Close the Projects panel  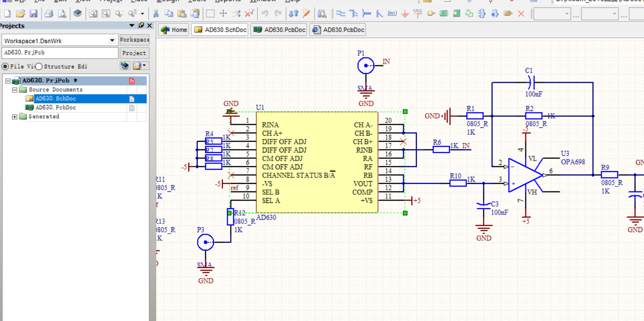pyautogui.click(x=150, y=25)
